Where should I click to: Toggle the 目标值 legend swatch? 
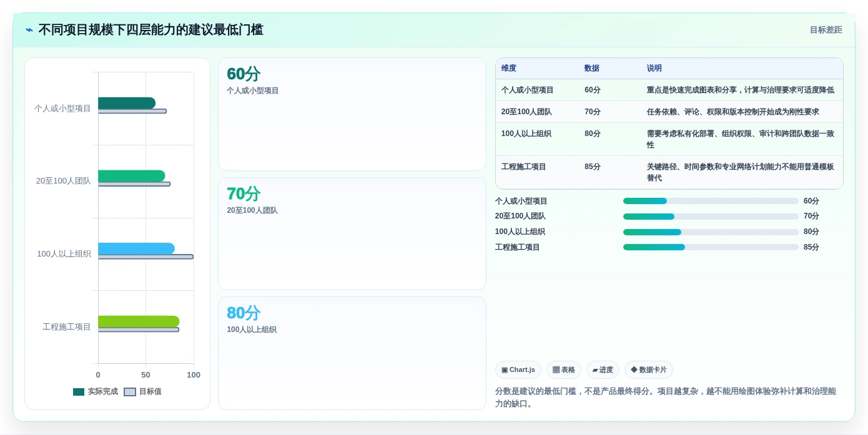(x=130, y=392)
